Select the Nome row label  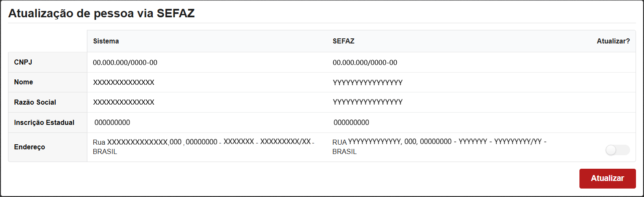(x=23, y=82)
